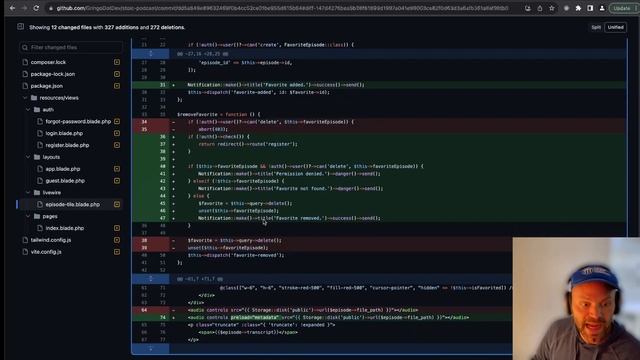Click added line number 31

162,85
